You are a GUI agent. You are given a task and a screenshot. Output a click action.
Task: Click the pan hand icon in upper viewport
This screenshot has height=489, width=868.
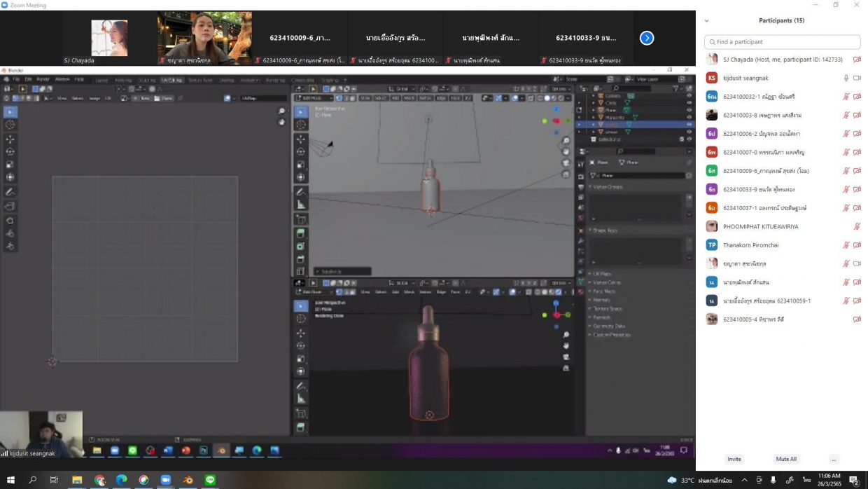566,152
